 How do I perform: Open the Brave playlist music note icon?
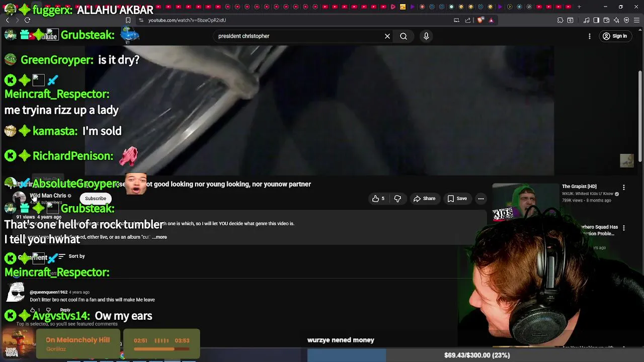587,20
